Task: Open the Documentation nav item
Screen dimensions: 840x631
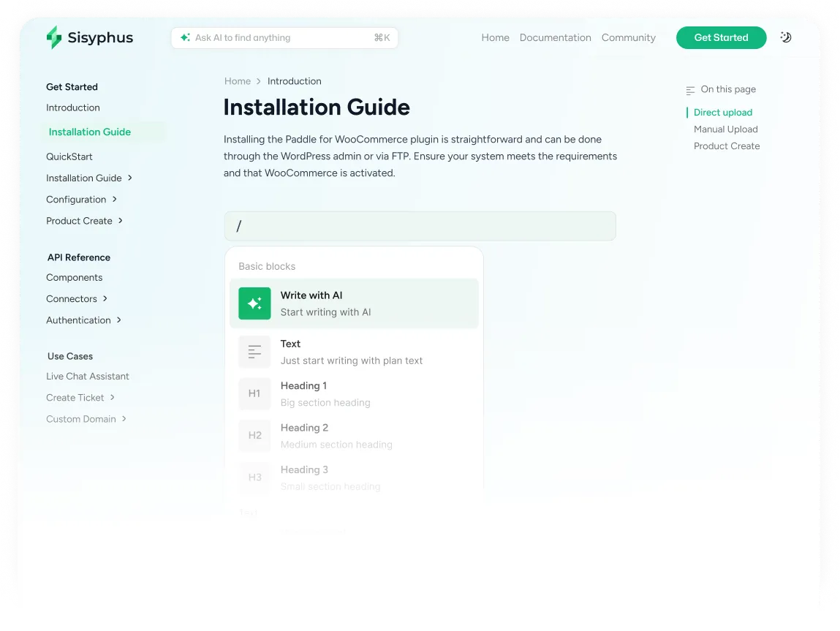Action: (555, 38)
